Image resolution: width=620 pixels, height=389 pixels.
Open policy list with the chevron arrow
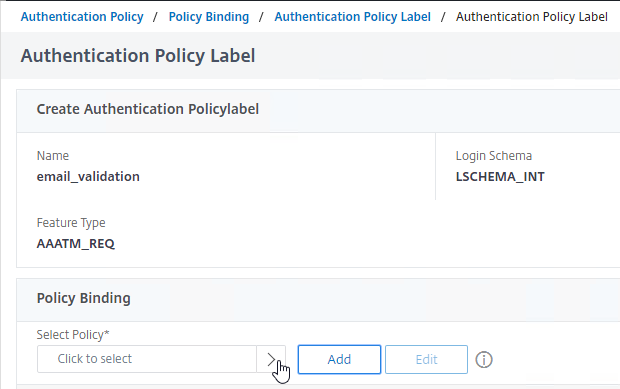[x=271, y=359]
